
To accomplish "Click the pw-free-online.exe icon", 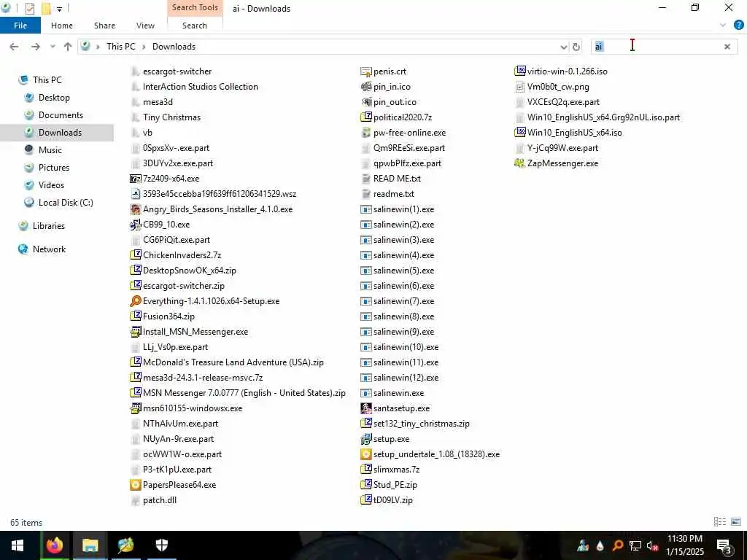I will tap(366, 133).
